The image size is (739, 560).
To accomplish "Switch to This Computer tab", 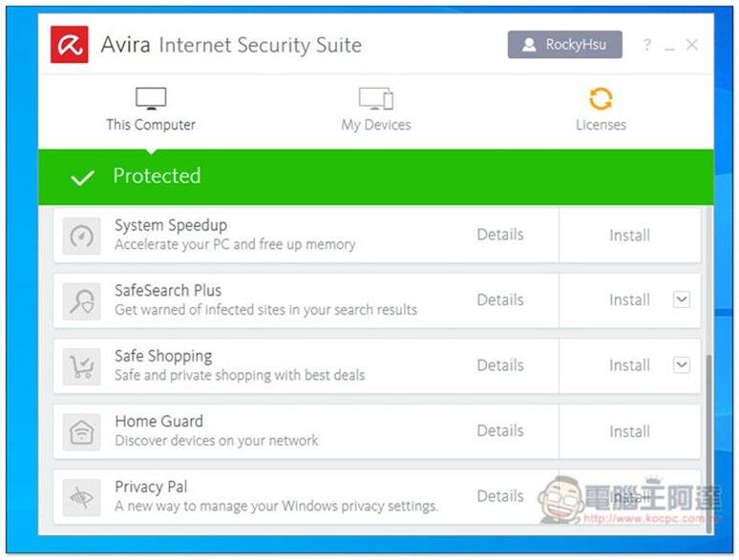I will (151, 110).
